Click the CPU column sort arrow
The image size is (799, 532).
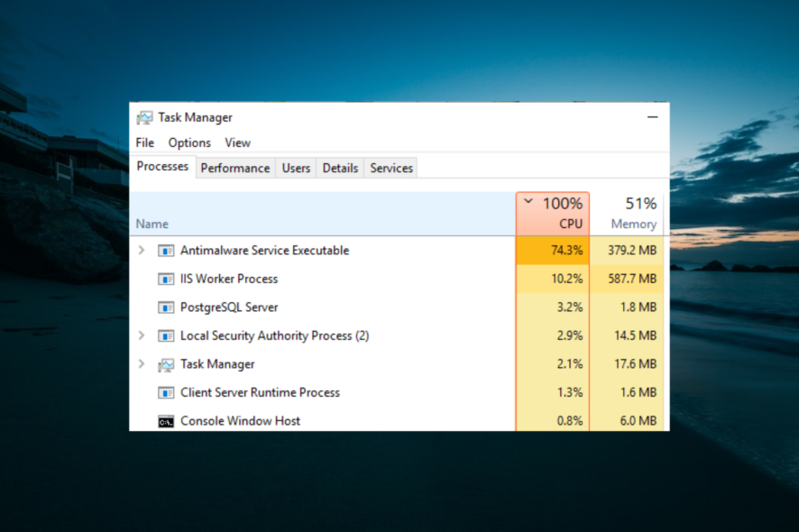pyautogui.click(x=528, y=201)
